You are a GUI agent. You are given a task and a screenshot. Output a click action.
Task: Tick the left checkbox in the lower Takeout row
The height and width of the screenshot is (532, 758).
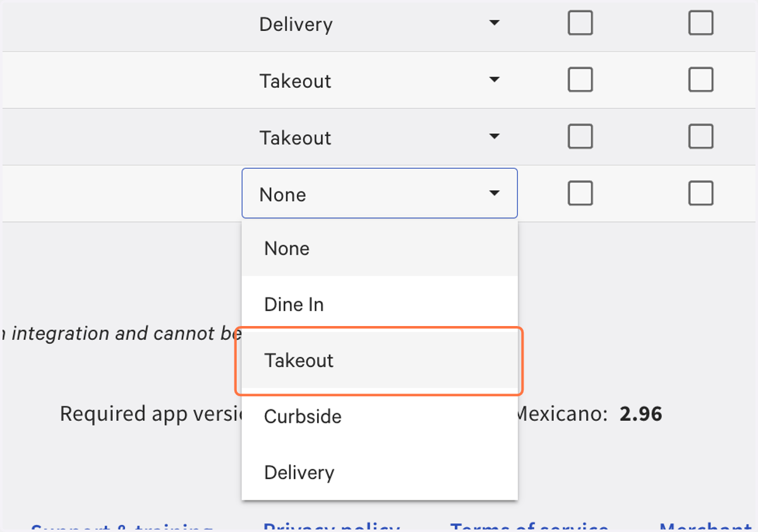pos(580,136)
